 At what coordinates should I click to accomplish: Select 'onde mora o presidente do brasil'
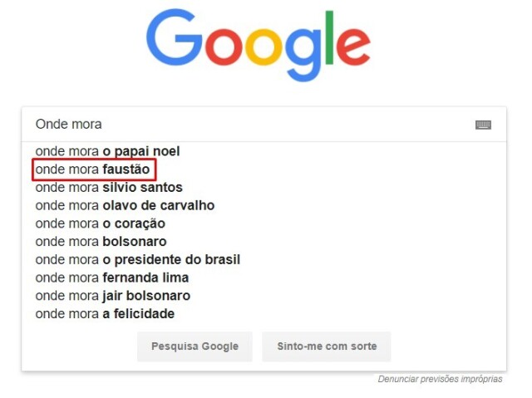(264, 259)
